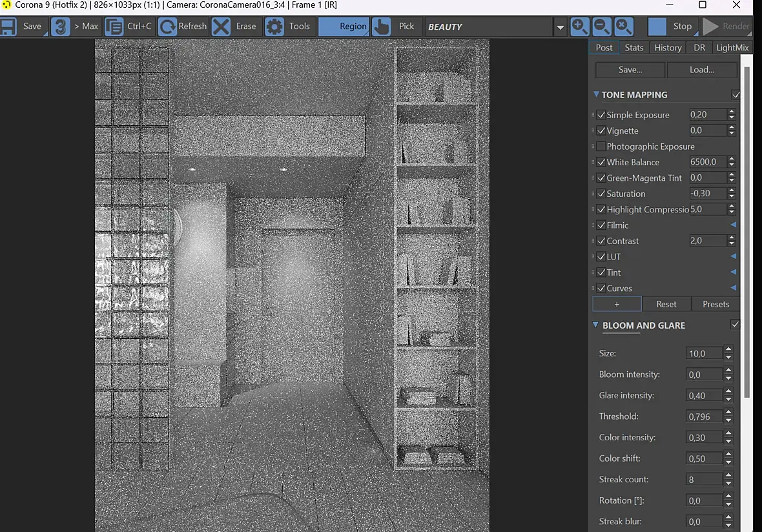Click the Load... button
762x532 pixels.
(702, 70)
